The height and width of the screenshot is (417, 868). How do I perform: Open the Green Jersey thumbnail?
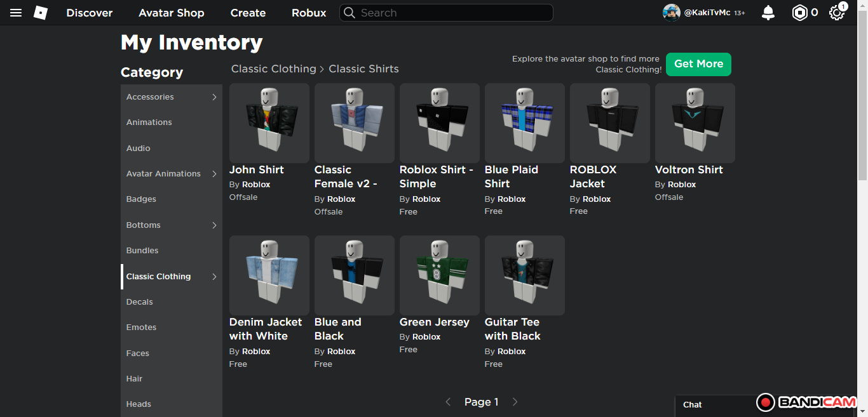coord(439,275)
